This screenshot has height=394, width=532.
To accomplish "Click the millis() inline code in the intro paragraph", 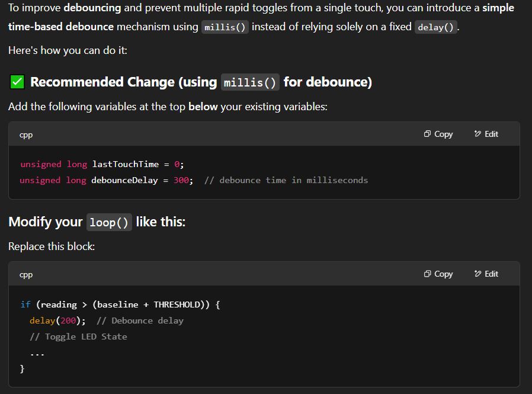I will [225, 27].
